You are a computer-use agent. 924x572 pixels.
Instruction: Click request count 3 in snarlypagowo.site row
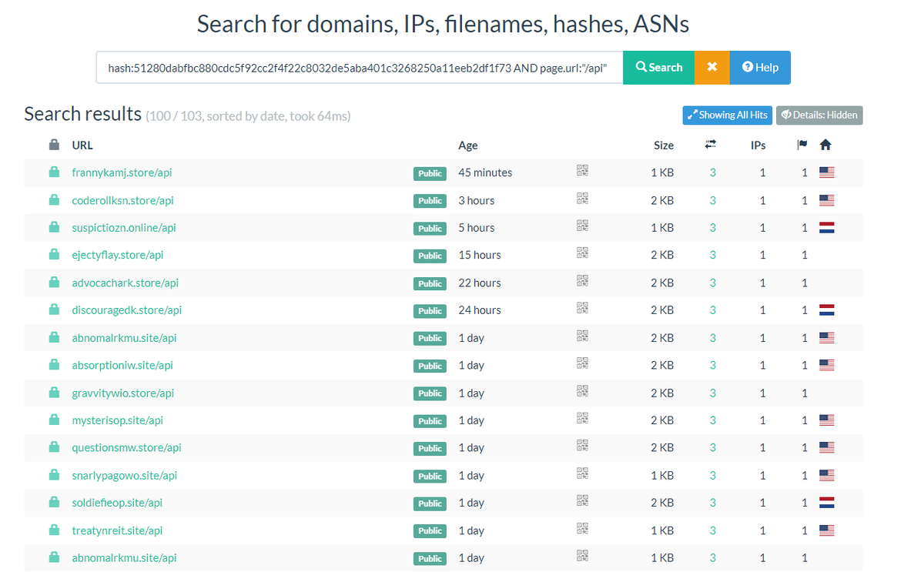coord(713,475)
